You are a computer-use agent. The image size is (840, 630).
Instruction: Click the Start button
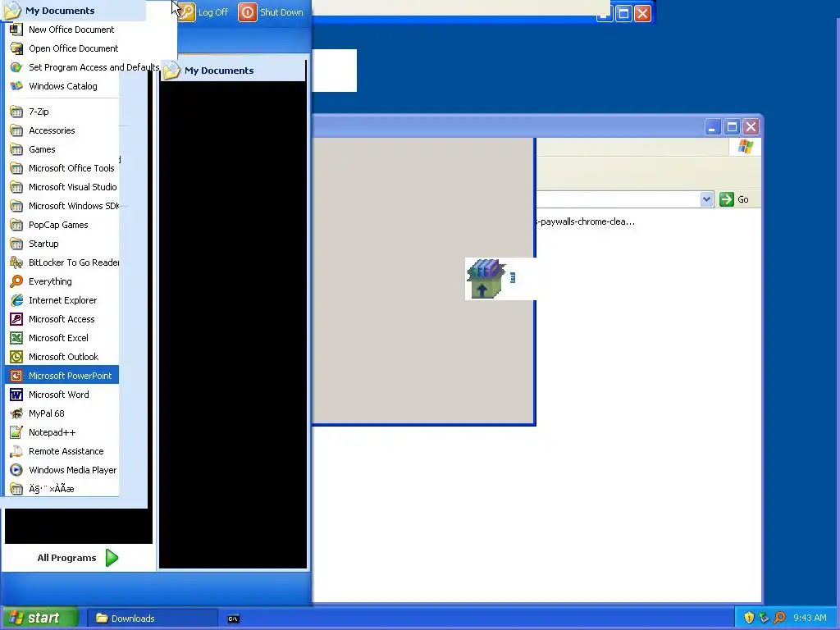(x=41, y=618)
